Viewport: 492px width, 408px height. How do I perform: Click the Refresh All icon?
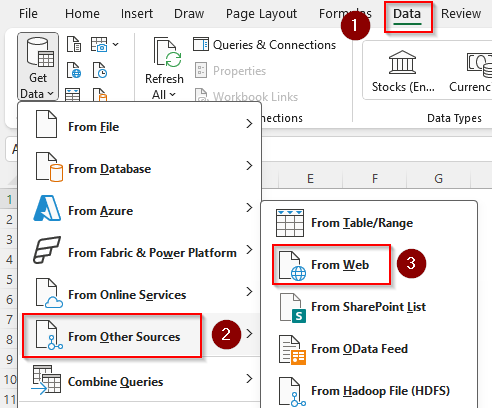point(167,53)
